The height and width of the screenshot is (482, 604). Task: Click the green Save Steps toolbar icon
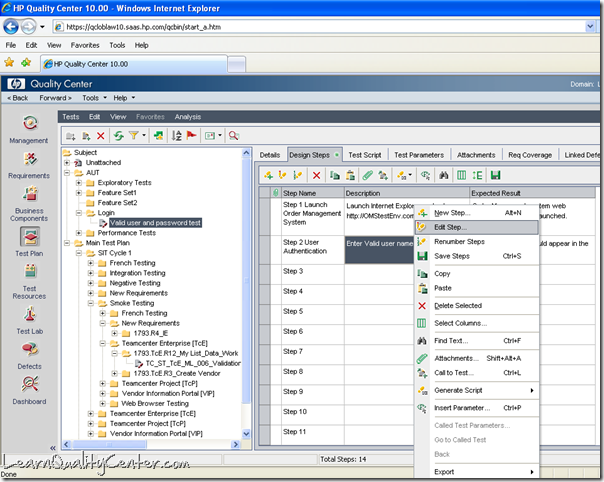point(494,175)
